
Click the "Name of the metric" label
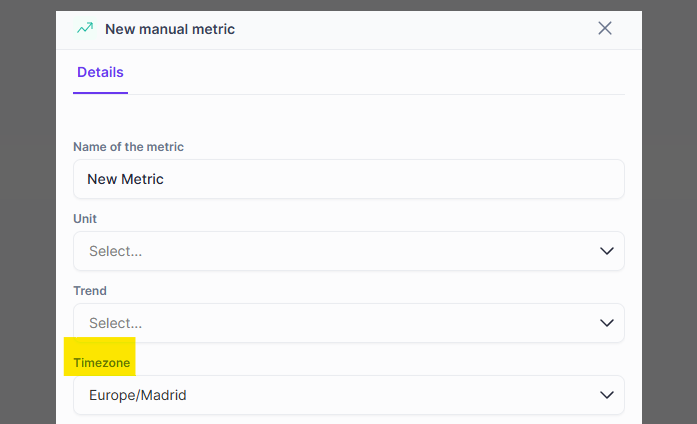click(128, 147)
